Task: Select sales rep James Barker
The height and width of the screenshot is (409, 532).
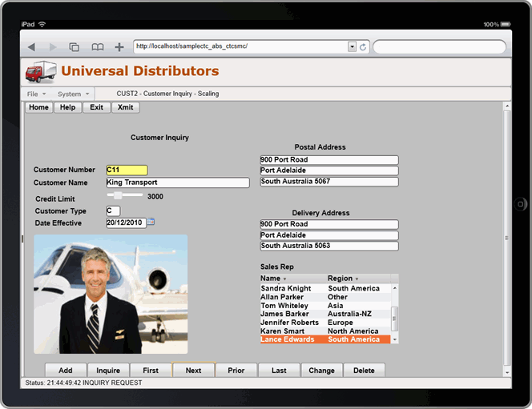Action: pos(325,314)
